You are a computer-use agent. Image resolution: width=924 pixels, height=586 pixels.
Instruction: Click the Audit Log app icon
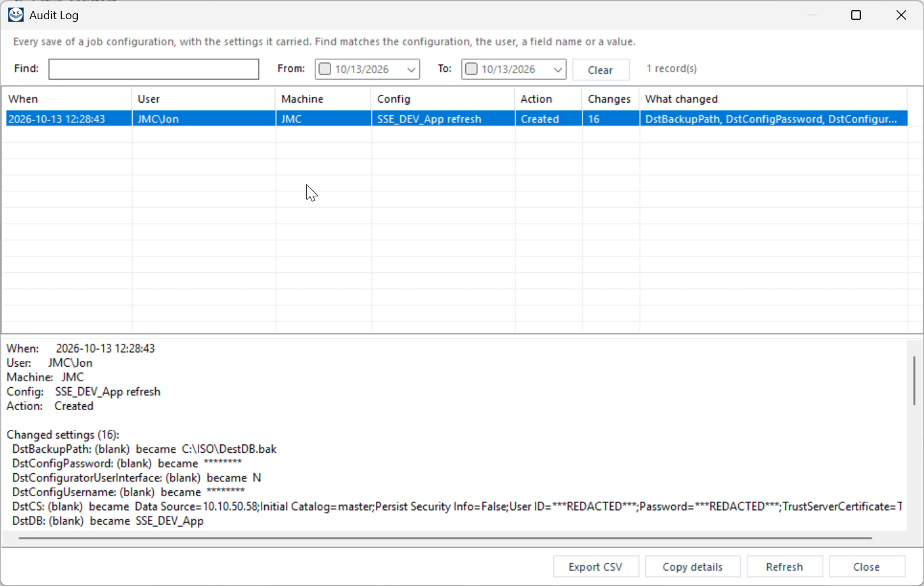pyautogui.click(x=16, y=15)
